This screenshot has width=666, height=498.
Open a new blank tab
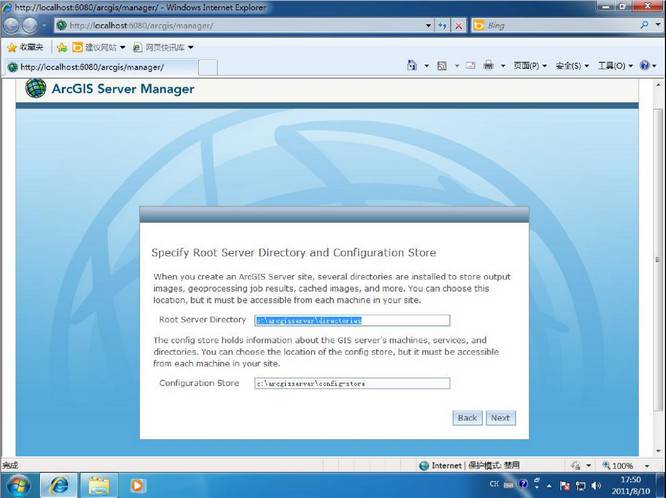coord(208,68)
